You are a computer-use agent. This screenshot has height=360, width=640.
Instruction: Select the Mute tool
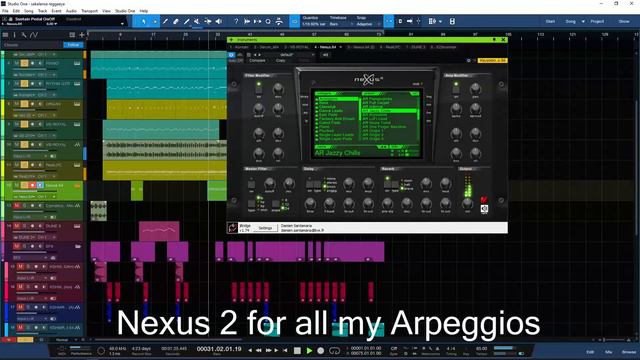197,21
